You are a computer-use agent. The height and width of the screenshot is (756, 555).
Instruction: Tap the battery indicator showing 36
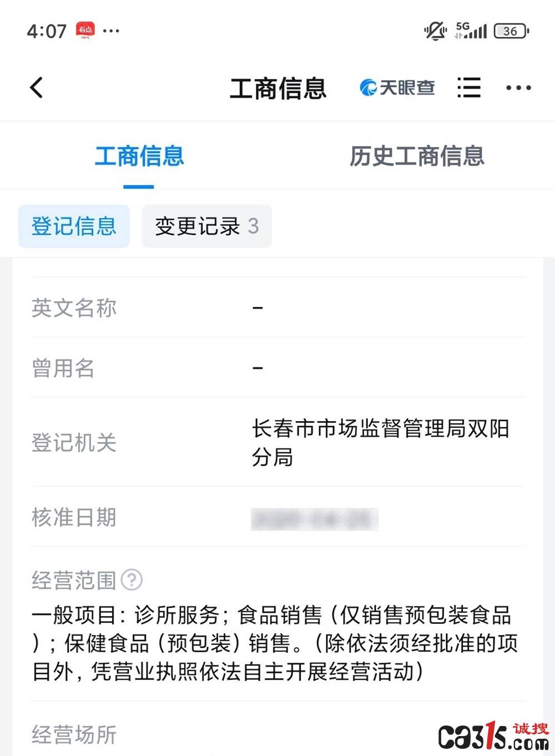(x=512, y=31)
